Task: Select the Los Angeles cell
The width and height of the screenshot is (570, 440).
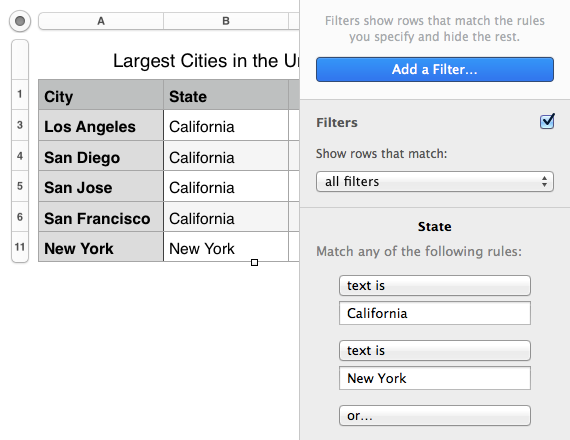Action: tap(101, 125)
